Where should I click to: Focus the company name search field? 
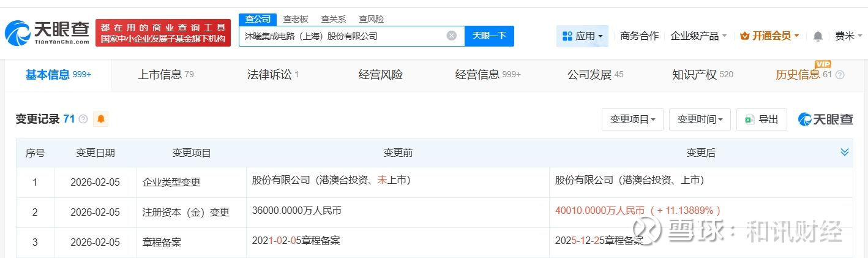(343, 36)
